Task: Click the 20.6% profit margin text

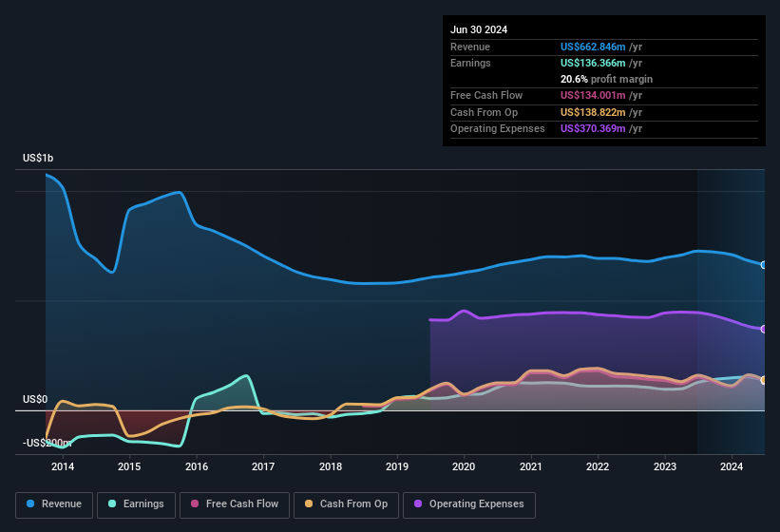Action: 606,79
